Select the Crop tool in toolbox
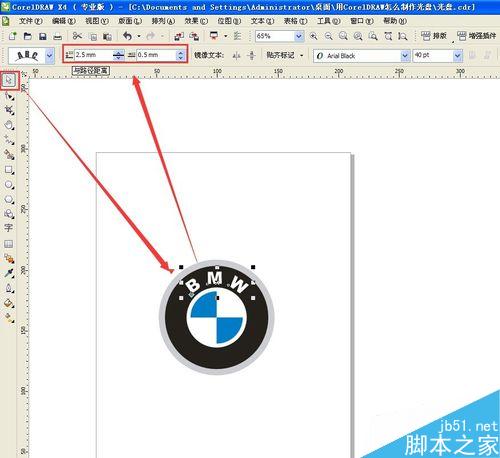500x458 pixels. 9,110
